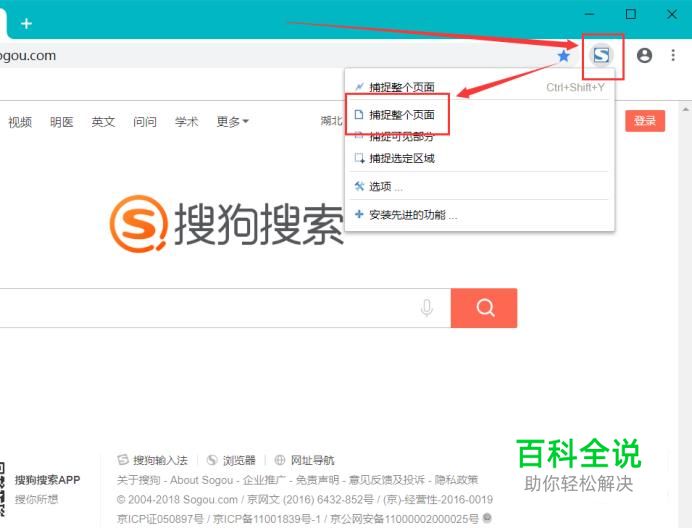
Task: Open the Chrome three-dot menu
Action: tap(673, 55)
